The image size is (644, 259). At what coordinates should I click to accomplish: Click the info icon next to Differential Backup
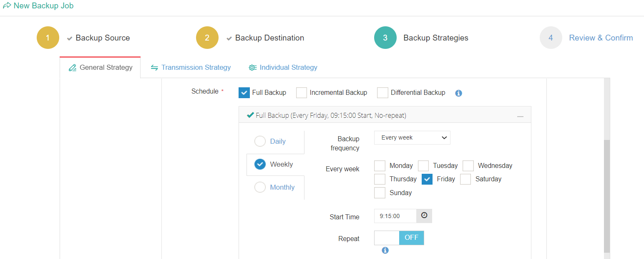(458, 93)
